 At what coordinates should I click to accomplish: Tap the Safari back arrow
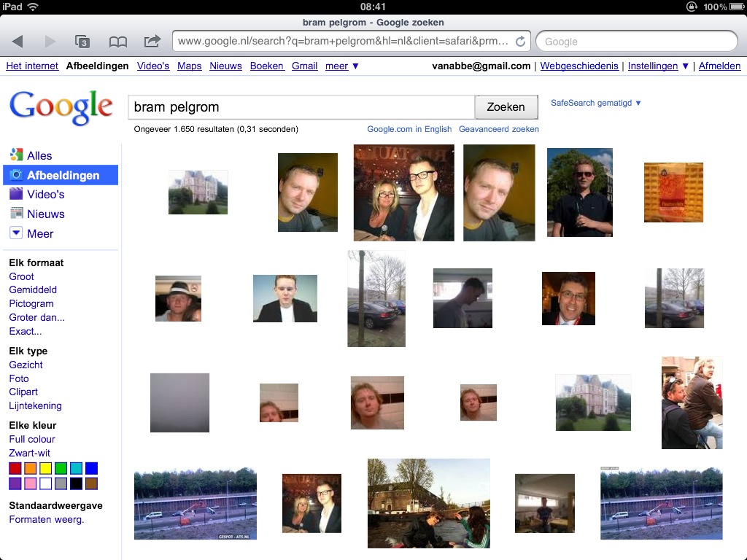coord(18,42)
